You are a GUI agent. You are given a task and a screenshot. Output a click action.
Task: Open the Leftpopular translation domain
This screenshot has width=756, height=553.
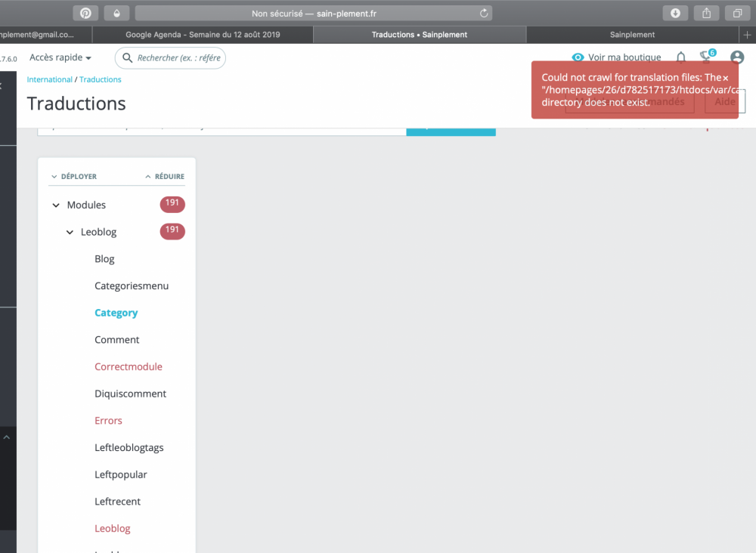tap(120, 475)
